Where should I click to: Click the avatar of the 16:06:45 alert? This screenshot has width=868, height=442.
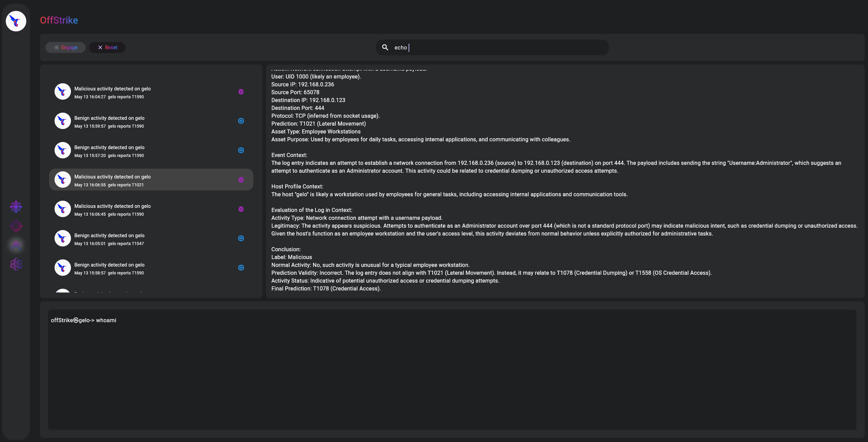coord(63,209)
